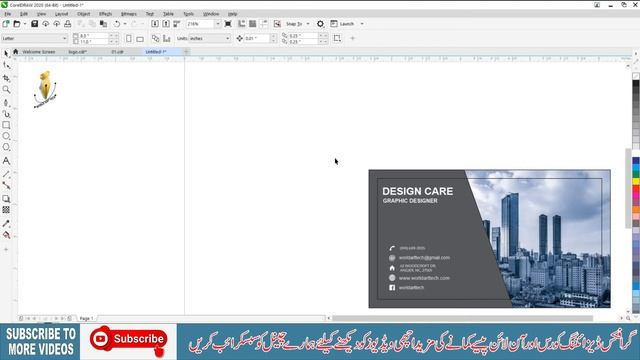This screenshot has height=360, width=640.
Task: Switch to the Welcome Screen tab
Action: [x=38, y=52]
